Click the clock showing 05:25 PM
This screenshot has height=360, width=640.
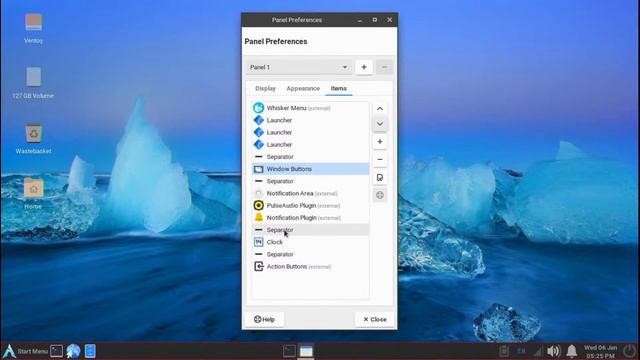[x=601, y=351]
